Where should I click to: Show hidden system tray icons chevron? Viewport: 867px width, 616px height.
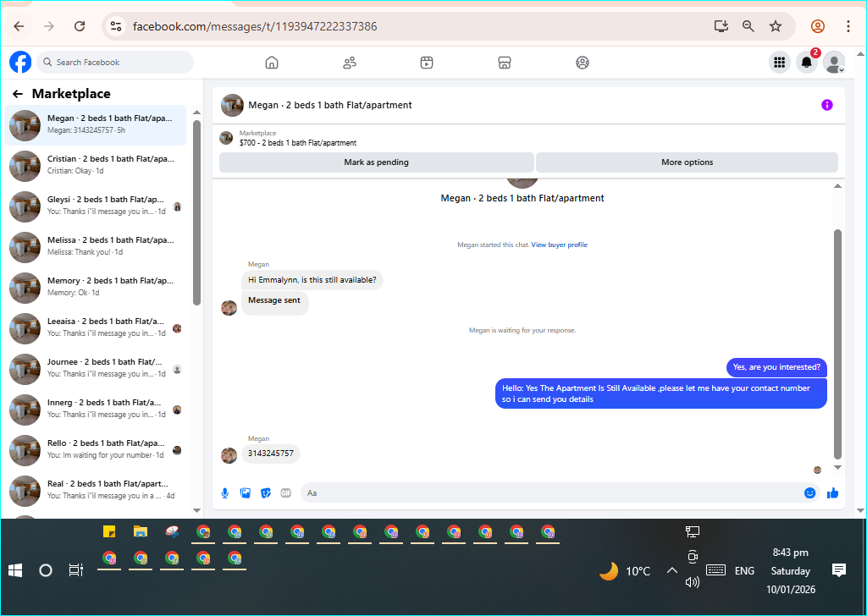click(x=671, y=570)
